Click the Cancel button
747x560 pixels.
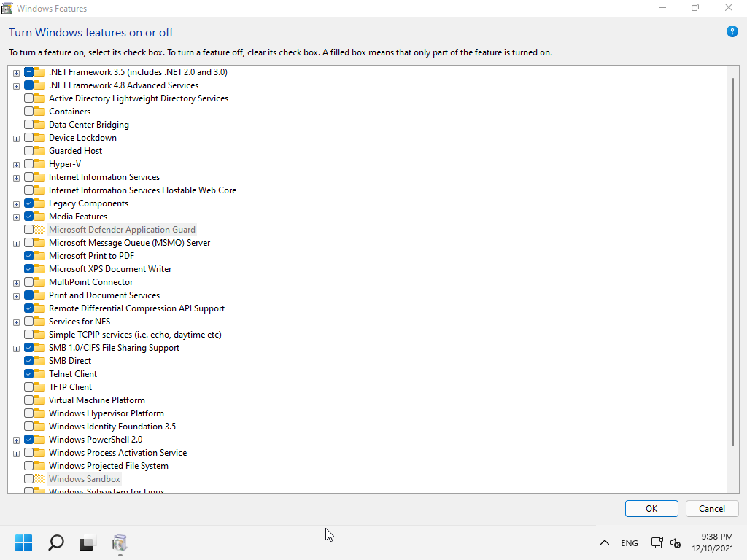click(x=711, y=509)
